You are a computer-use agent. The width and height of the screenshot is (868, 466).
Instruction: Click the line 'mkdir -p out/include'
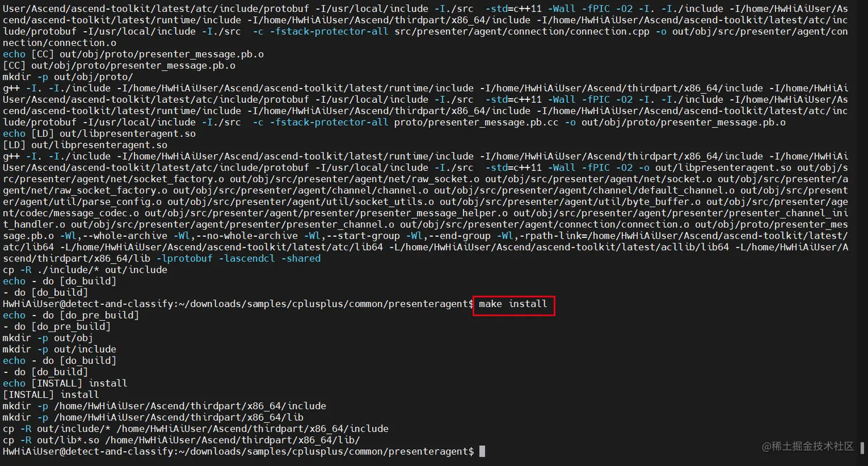click(60, 349)
